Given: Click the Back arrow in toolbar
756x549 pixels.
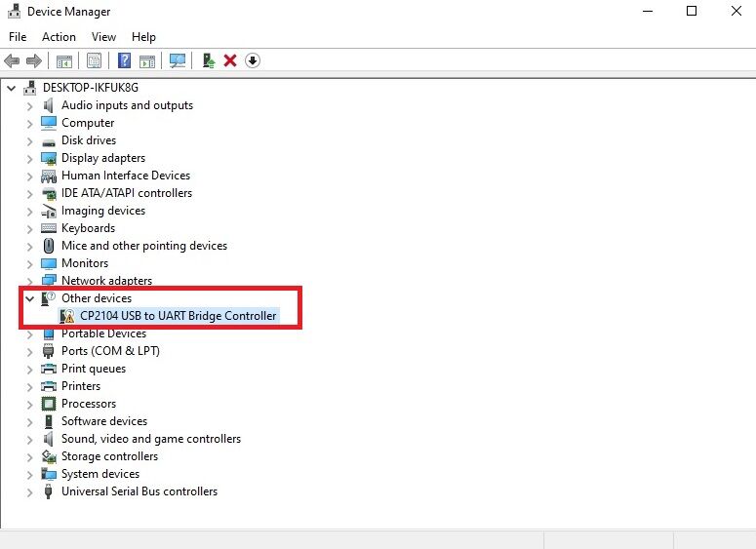Looking at the screenshot, I should (13, 60).
